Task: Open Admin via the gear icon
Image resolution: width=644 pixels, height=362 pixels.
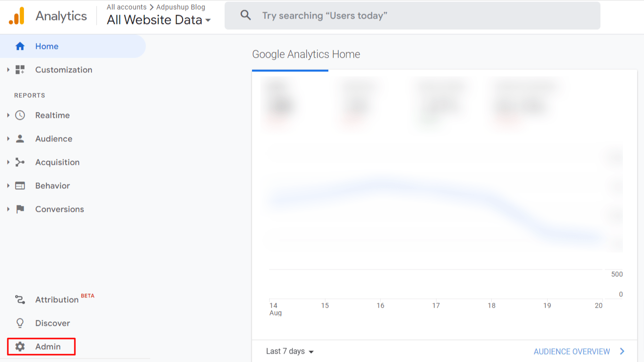Action: (20, 346)
